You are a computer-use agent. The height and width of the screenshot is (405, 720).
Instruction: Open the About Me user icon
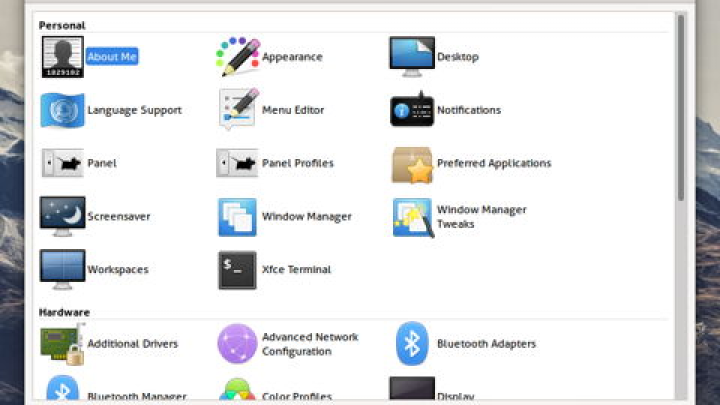tap(62, 57)
